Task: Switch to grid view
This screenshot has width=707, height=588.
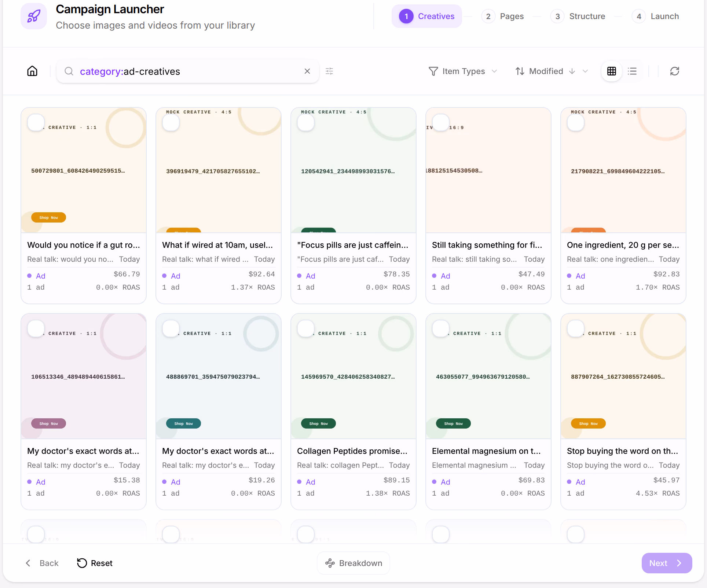Action: tap(612, 71)
